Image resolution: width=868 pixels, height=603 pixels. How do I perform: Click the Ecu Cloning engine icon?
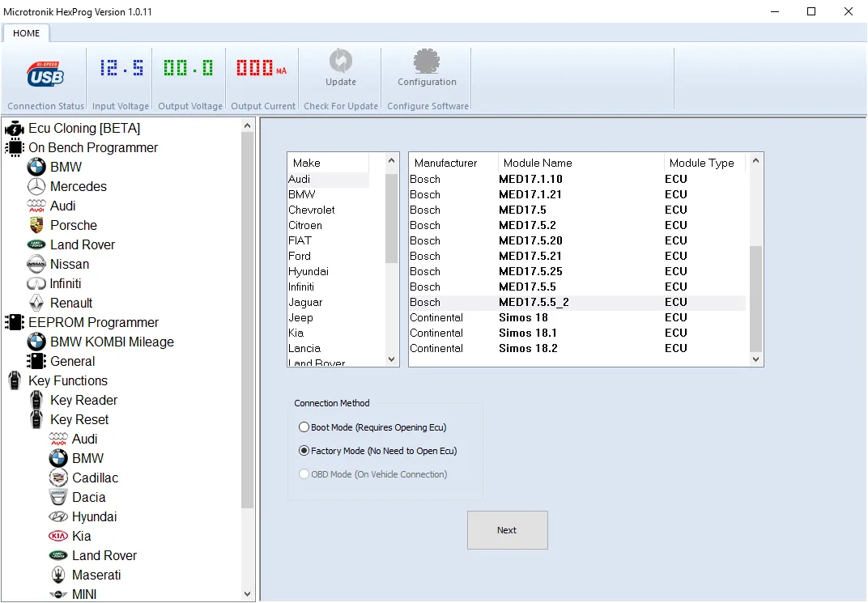tap(15, 129)
